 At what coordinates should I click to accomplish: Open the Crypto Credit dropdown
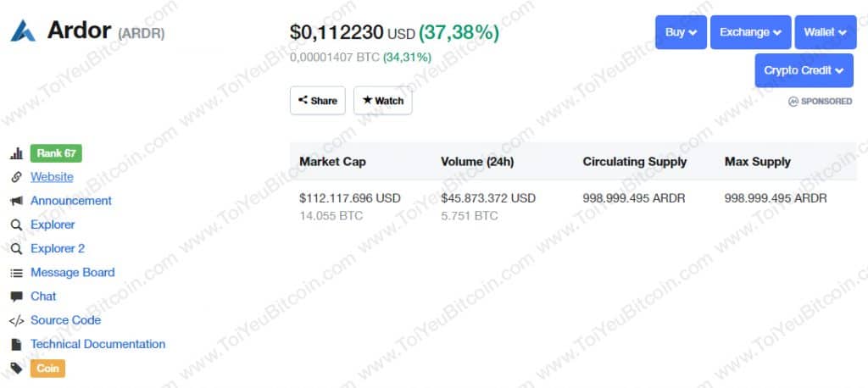(804, 70)
